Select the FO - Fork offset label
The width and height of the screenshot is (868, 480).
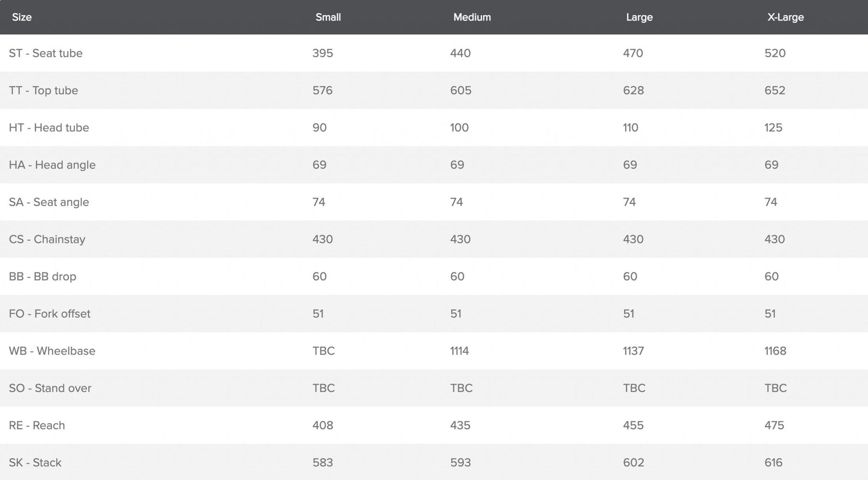50,314
